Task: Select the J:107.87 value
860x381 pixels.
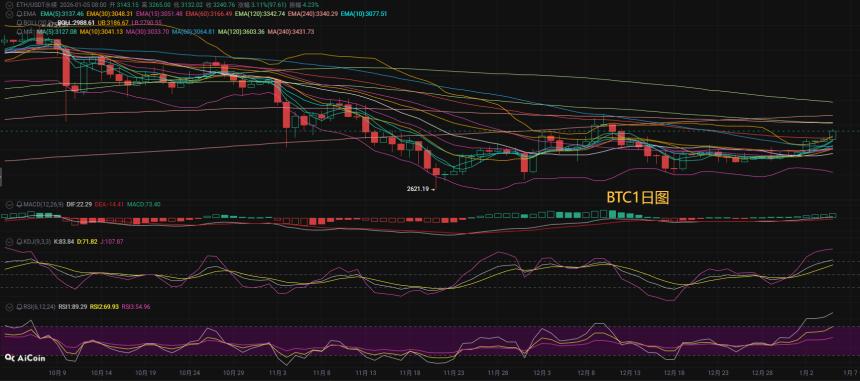Action: tap(112, 241)
